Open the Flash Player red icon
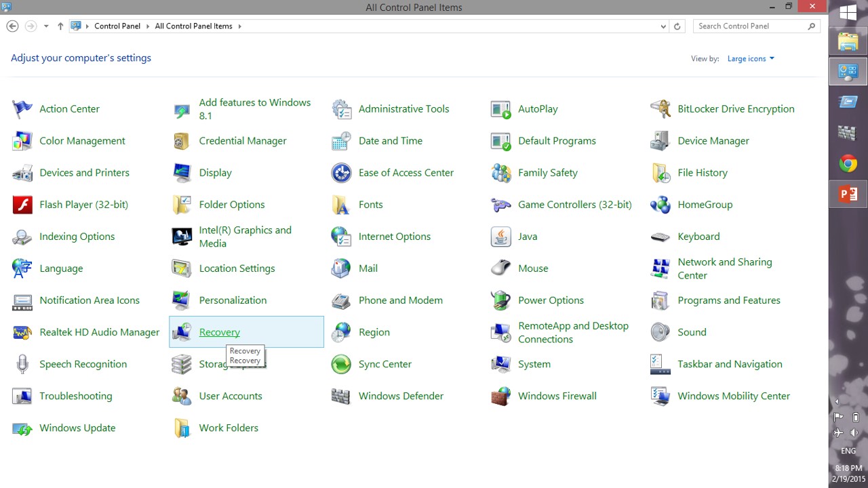Viewport: 868px width, 488px height. pos(22,205)
